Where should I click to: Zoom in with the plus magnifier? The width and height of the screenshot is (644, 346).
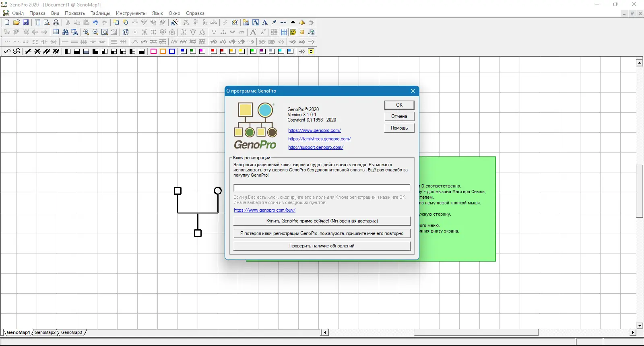pos(86,32)
